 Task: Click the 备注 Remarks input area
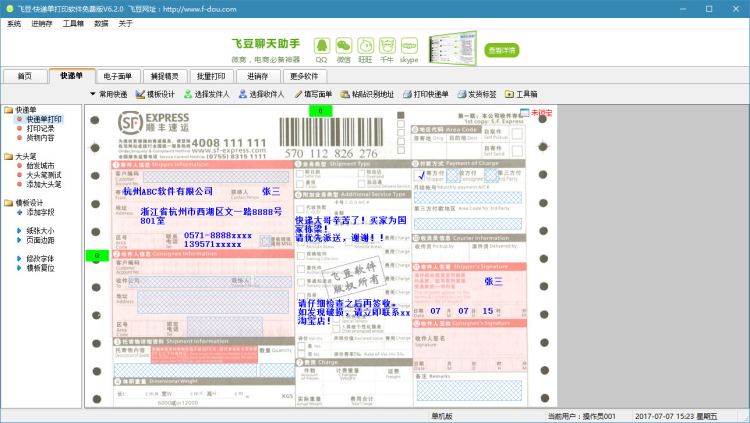[469, 390]
